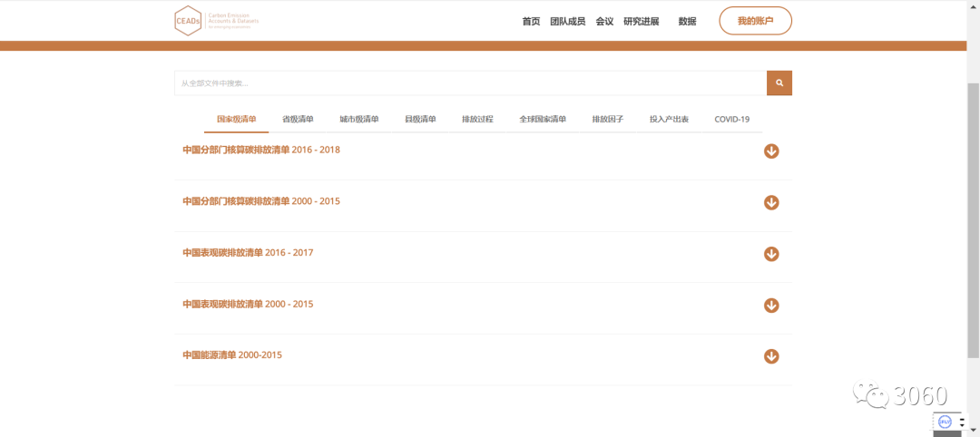
Task: Click the CEADs hexagon logo
Action: coord(188,21)
